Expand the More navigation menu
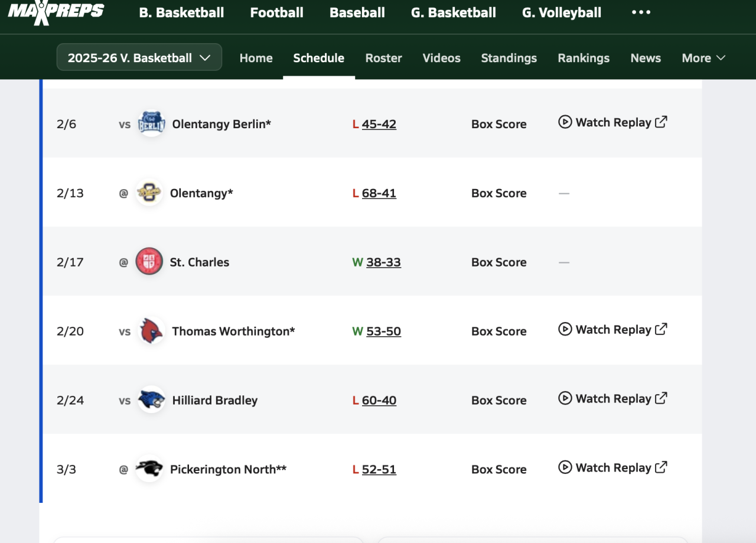 (703, 58)
